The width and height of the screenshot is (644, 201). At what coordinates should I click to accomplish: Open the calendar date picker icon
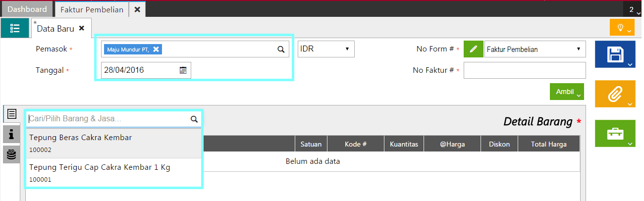(x=183, y=70)
